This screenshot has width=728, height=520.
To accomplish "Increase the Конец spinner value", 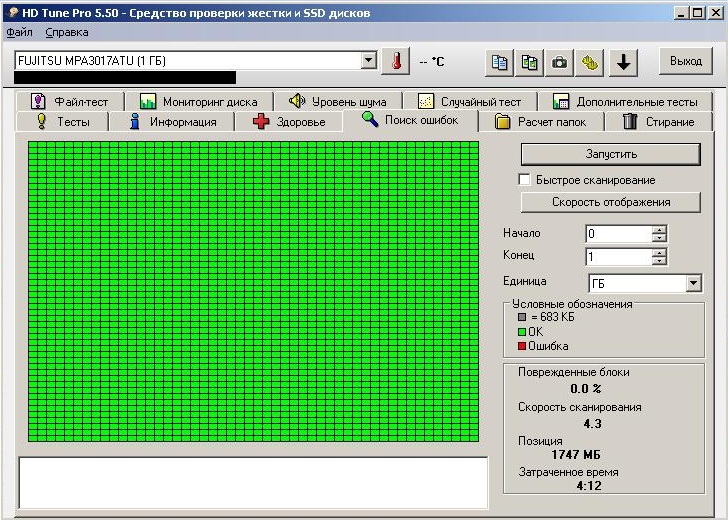I will (659, 253).
